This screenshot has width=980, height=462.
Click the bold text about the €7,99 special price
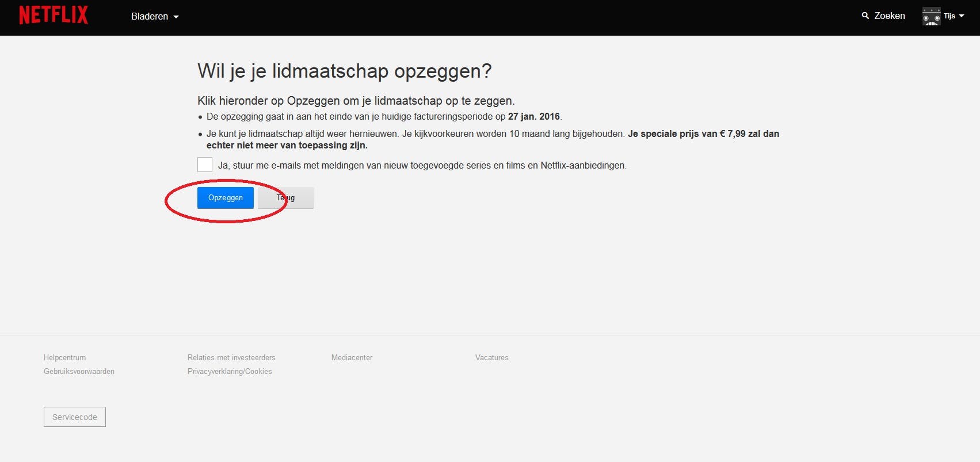493,139
